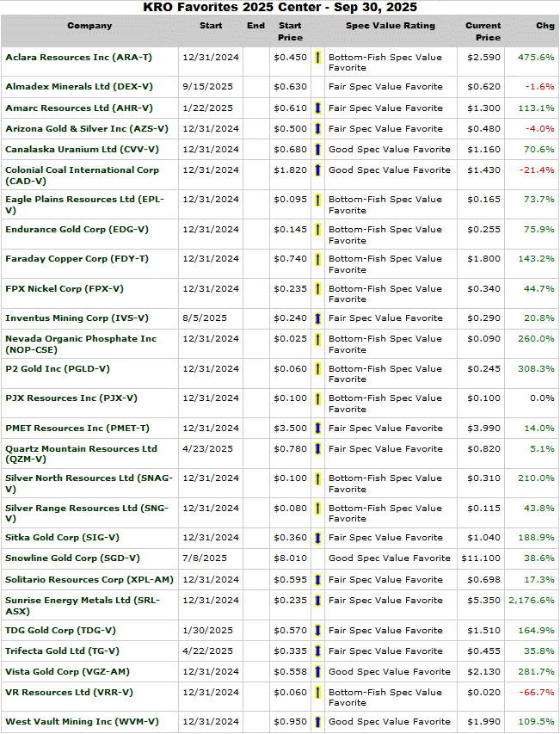The height and width of the screenshot is (734, 560).
Task: Open Eagle Plains Resources Ltd link
Action: 84,205
